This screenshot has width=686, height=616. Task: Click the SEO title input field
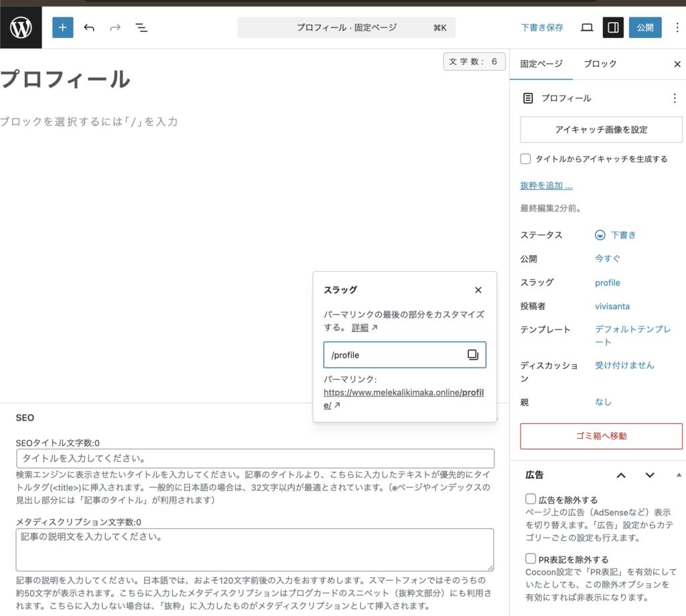(x=255, y=459)
